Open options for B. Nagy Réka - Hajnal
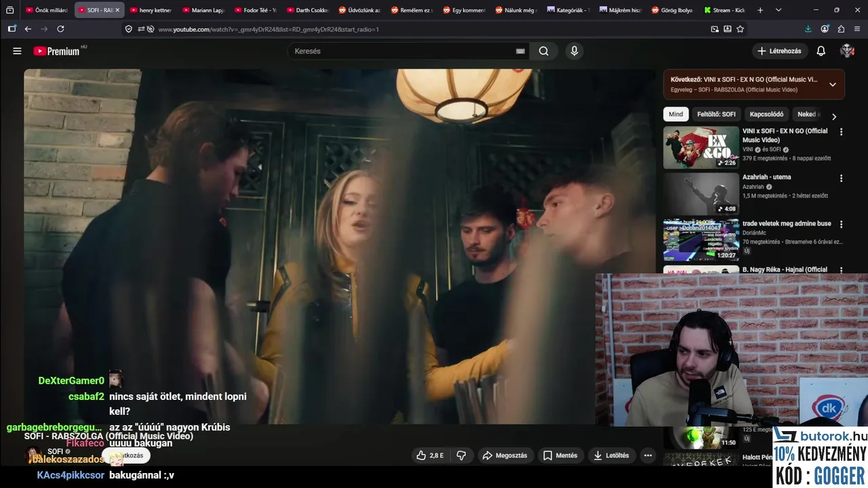This screenshot has width=868, height=488. [842, 270]
